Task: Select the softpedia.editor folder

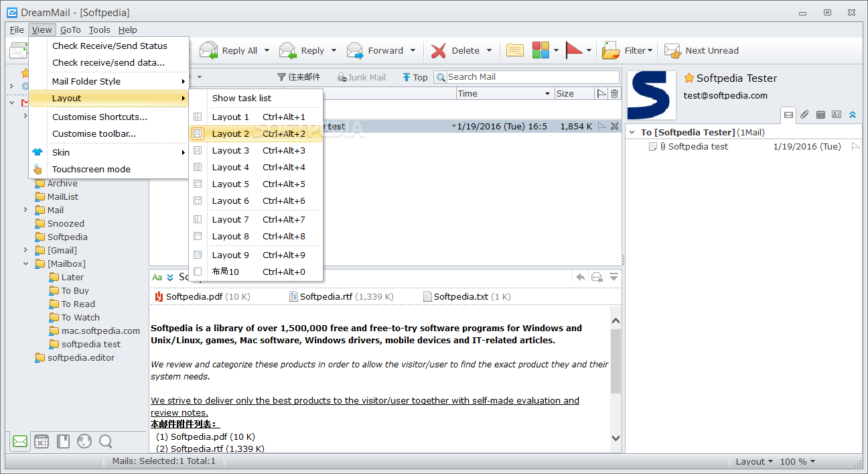Action: [x=74, y=357]
